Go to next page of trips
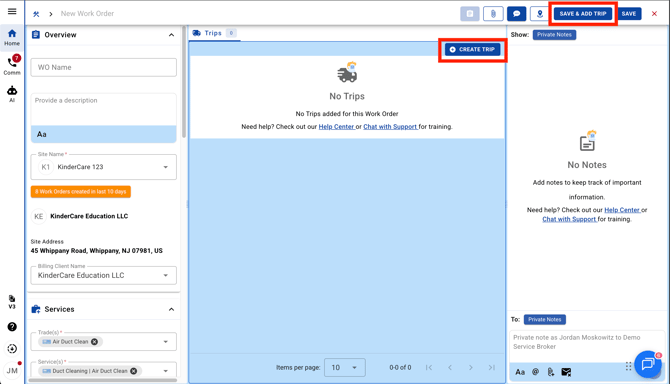Viewport: 670px width, 384px height. 470,367
